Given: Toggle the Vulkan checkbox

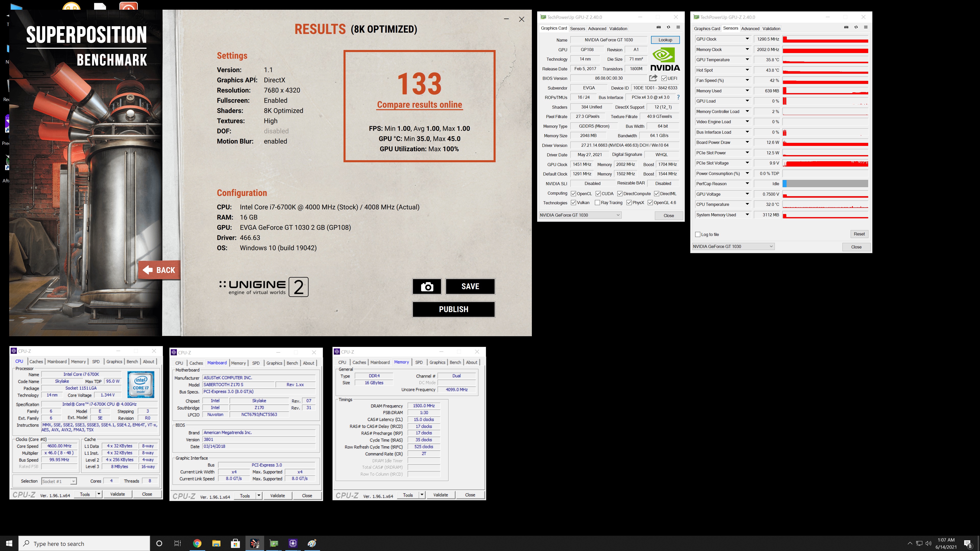Looking at the screenshot, I should [x=573, y=203].
